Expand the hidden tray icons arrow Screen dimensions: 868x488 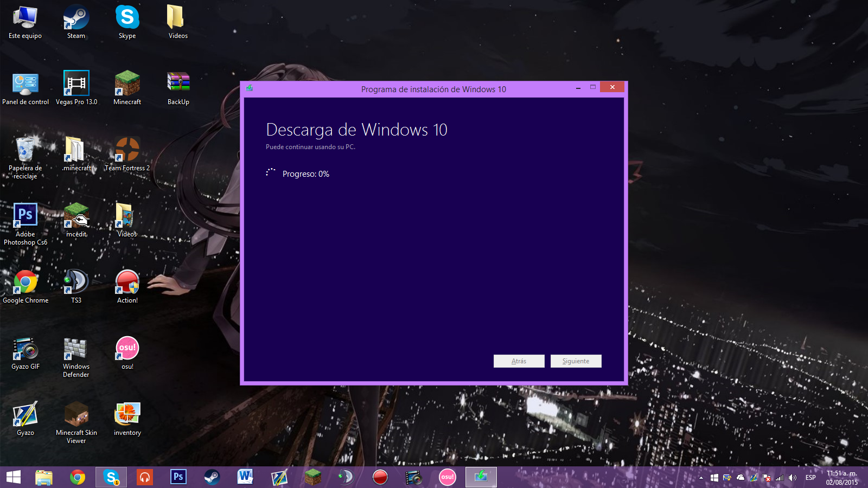[701, 478]
